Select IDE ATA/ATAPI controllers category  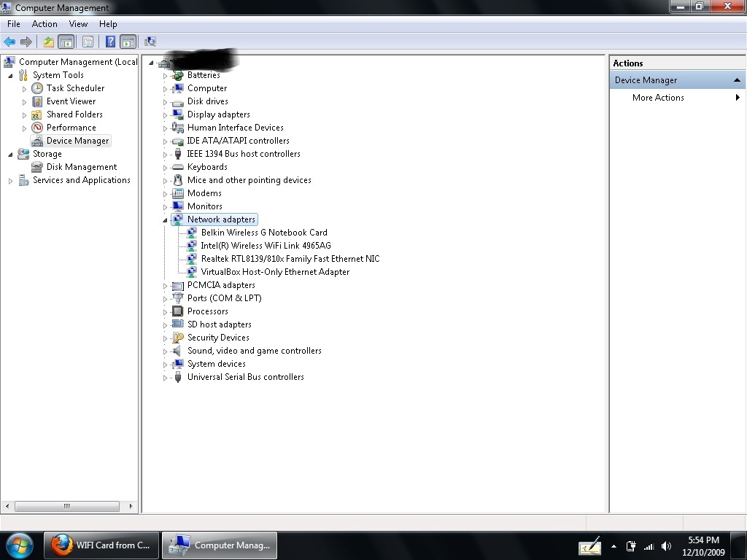238,141
